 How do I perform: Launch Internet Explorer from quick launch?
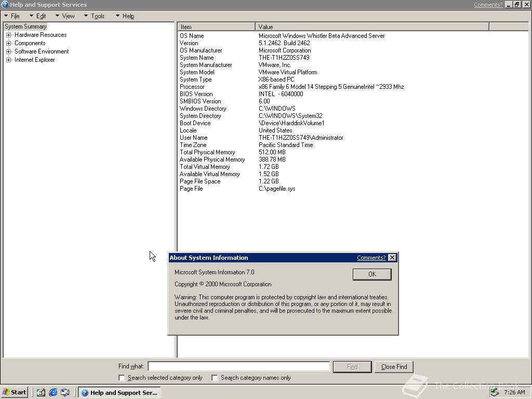pyautogui.click(x=53, y=393)
